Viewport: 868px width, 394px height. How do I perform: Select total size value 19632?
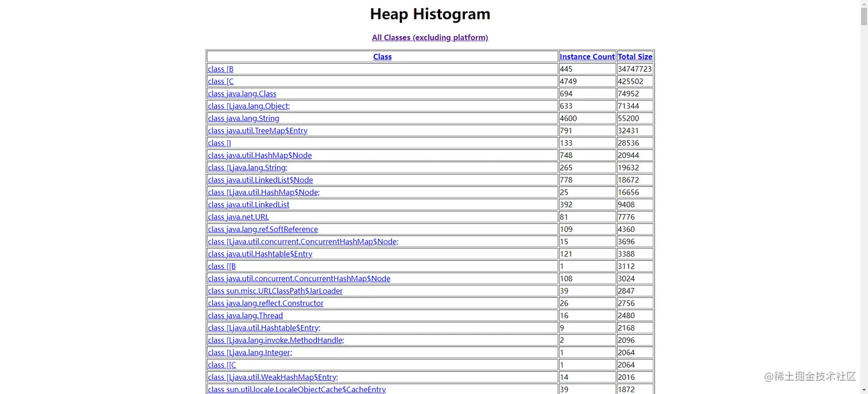[628, 168]
